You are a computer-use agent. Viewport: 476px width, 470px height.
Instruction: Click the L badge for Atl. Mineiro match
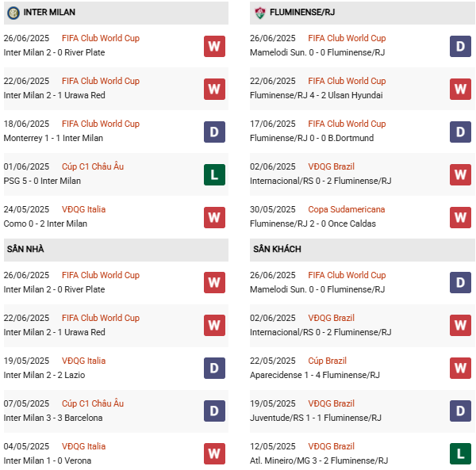coord(461,453)
